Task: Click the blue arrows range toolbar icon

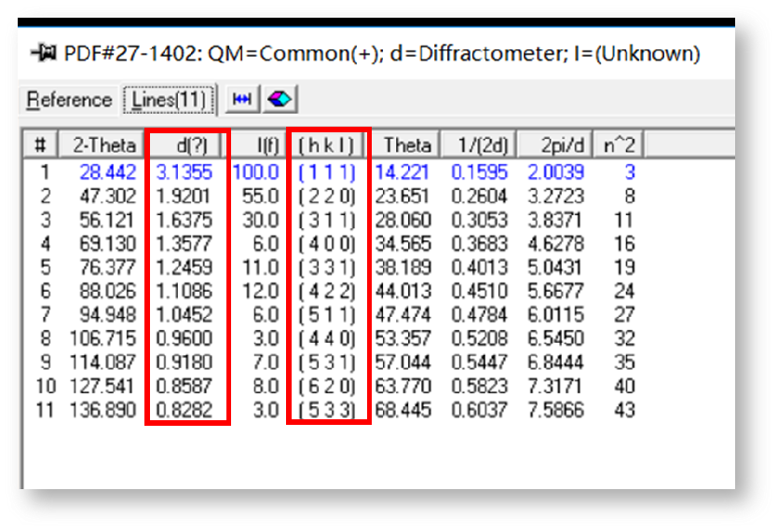Action: [242, 100]
